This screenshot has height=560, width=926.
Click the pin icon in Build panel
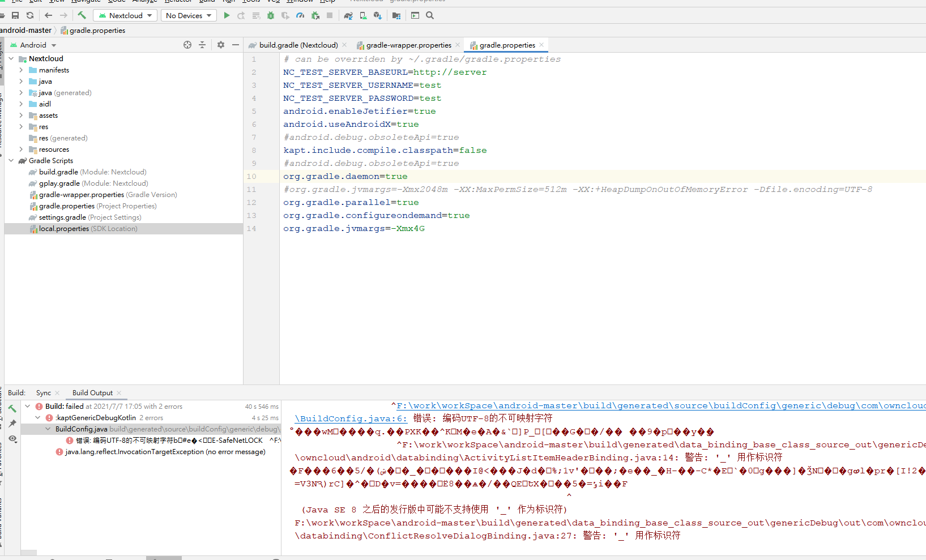(x=12, y=423)
